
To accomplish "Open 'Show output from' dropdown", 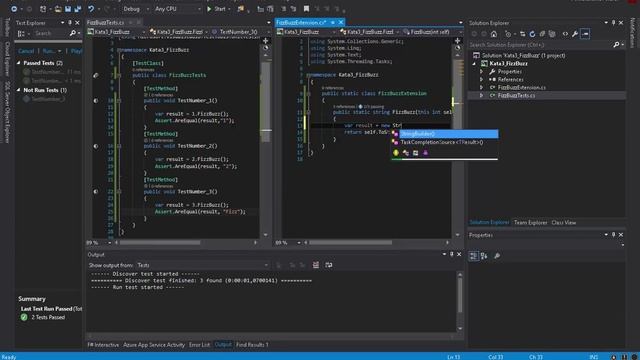I will click(x=203, y=265).
